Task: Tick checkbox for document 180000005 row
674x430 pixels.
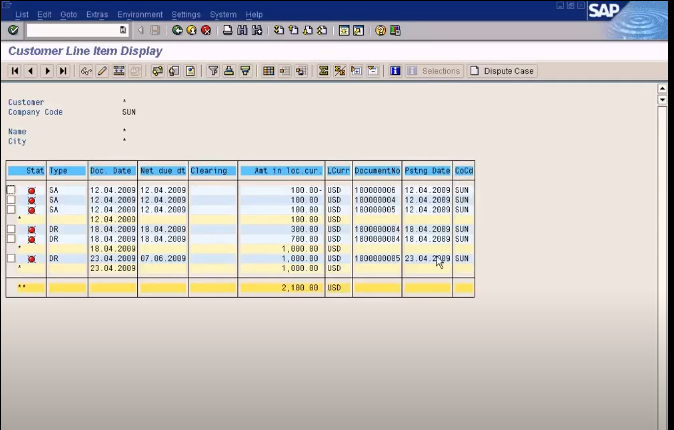Action: pyautogui.click(x=11, y=209)
